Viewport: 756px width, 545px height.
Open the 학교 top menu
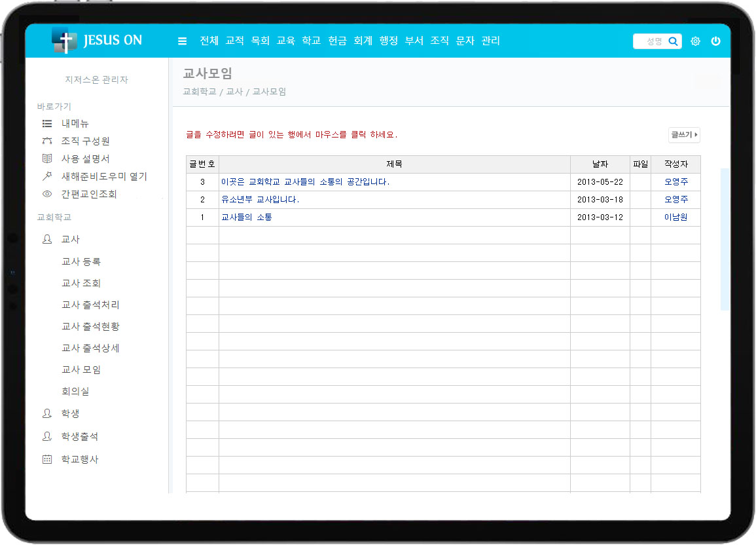312,41
